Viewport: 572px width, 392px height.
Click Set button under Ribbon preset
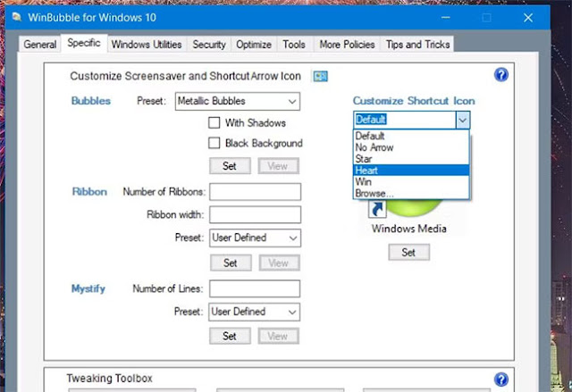[231, 263]
